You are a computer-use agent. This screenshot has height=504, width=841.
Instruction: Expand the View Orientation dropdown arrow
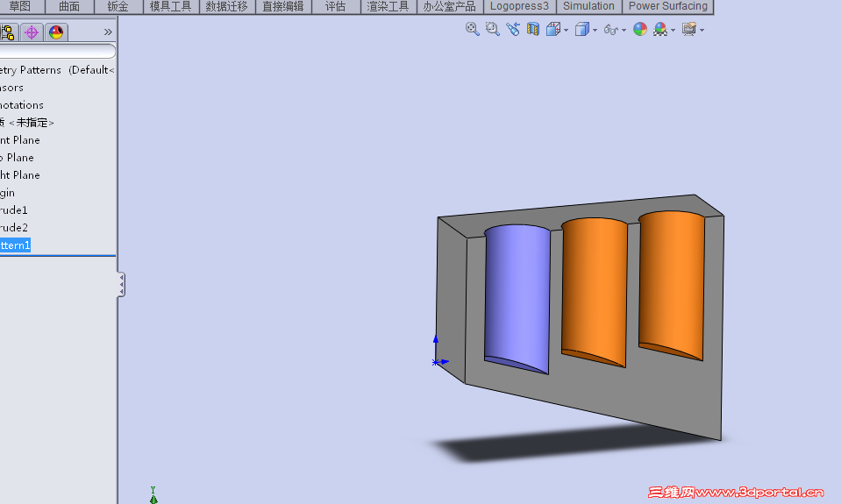pos(566,31)
